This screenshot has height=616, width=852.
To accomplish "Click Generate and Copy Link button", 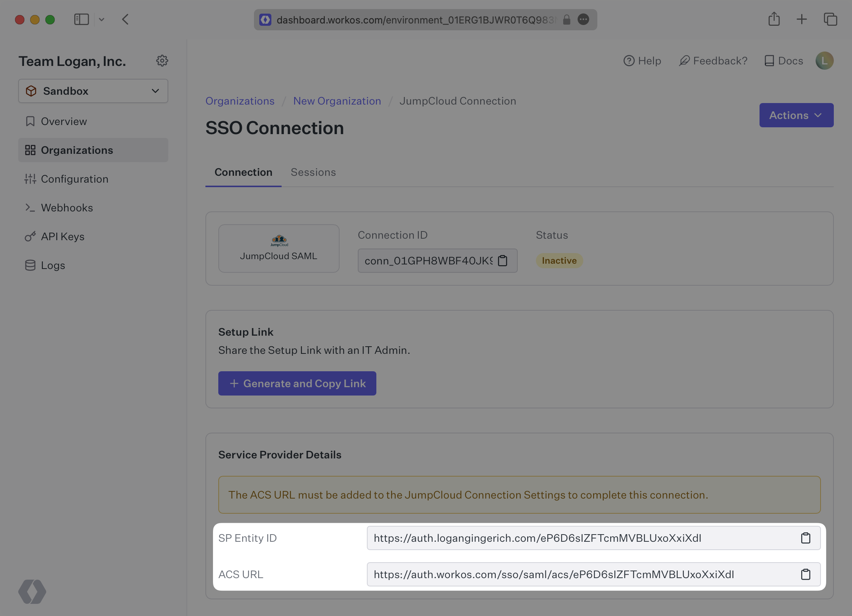I will (297, 383).
